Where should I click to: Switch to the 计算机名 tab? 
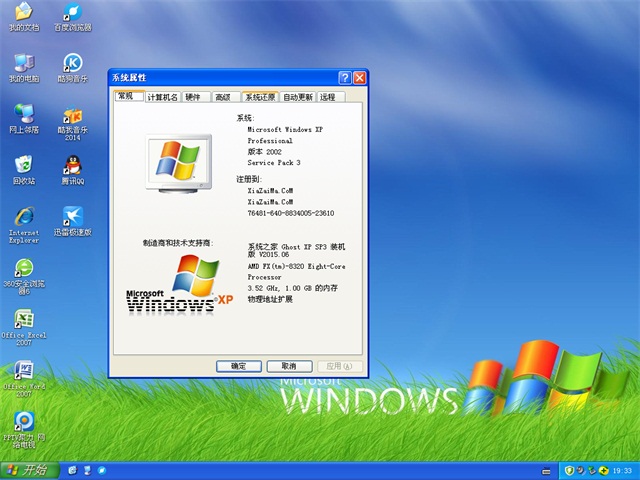coord(162,97)
